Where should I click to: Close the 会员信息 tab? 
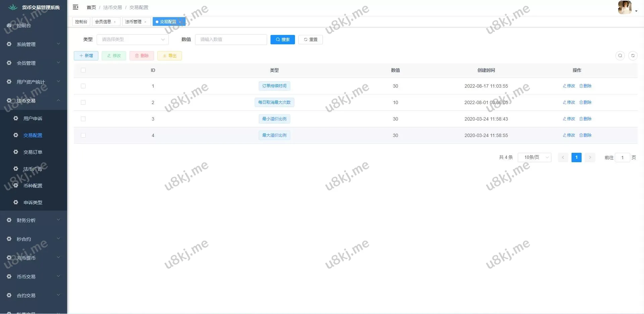(x=115, y=22)
